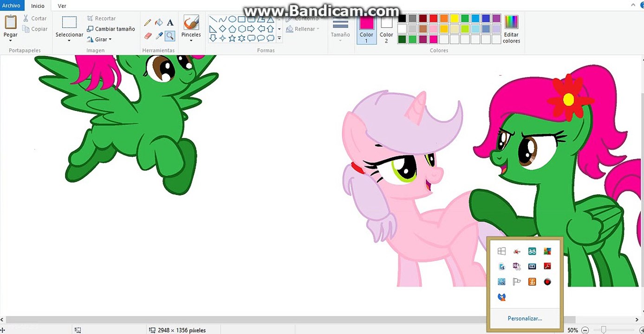The width and height of the screenshot is (644, 334).
Task: Click the Recortar crop button
Action: coord(101,19)
